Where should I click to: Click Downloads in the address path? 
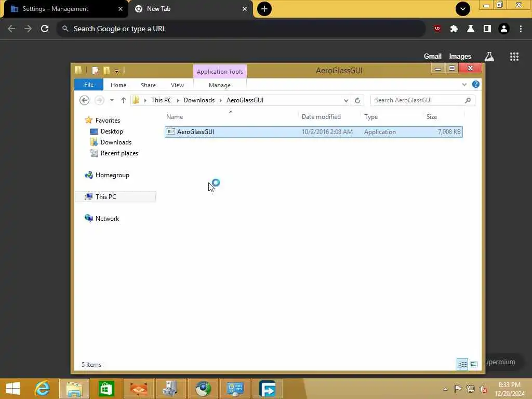click(x=199, y=100)
